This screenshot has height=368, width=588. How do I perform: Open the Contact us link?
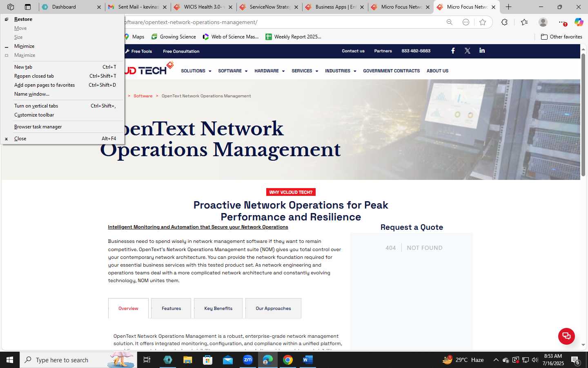[353, 51]
